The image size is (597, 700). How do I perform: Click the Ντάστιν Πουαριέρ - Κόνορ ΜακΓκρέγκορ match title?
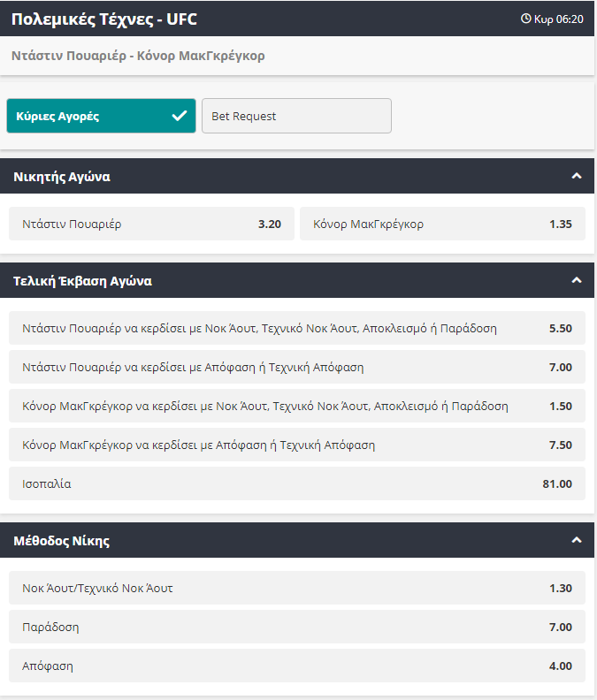138,56
